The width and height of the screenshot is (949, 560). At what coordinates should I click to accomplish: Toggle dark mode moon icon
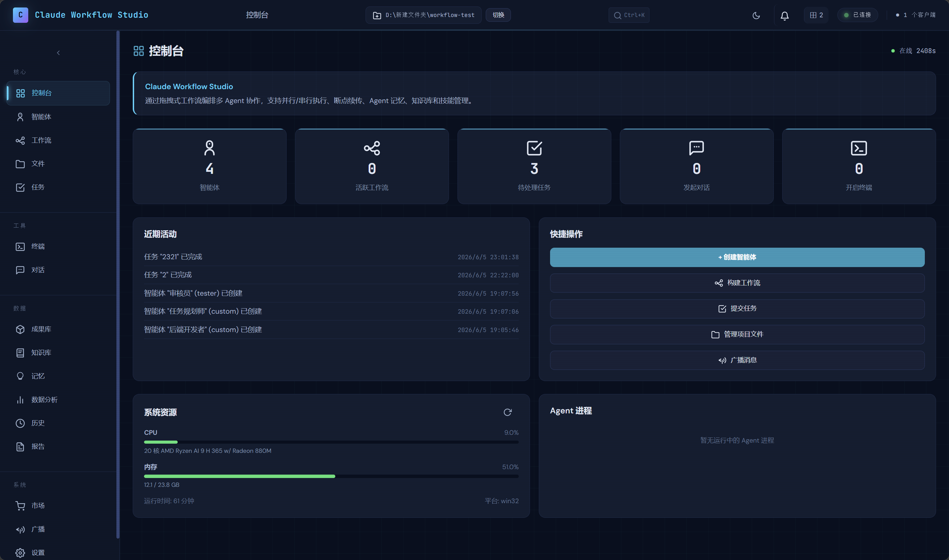tap(756, 15)
